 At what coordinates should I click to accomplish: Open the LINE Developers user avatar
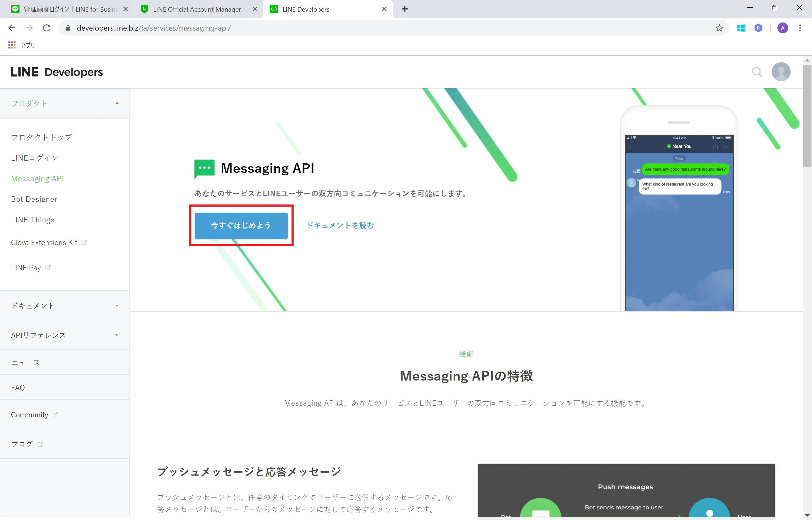(x=781, y=71)
